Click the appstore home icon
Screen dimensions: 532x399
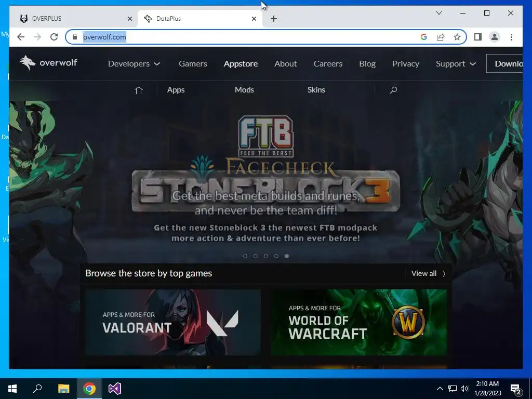(x=138, y=90)
